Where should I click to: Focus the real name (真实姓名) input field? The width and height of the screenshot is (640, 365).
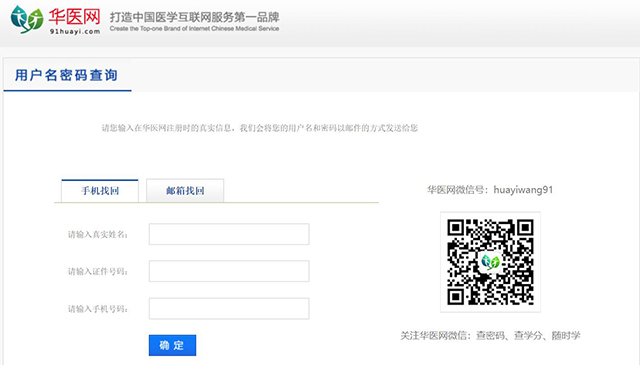[229, 234]
